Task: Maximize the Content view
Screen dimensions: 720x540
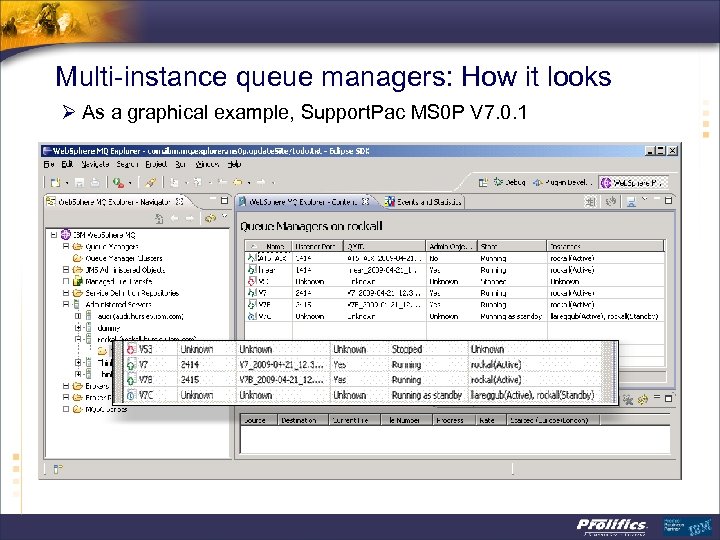Action: pyautogui.click(x=669, y=200)
